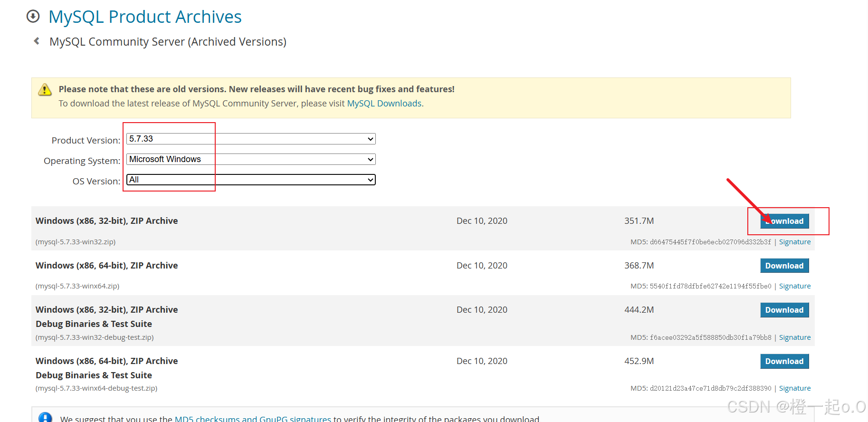
Task: Open the MySQL Downloads link
Action: click(x=384, y=104)
